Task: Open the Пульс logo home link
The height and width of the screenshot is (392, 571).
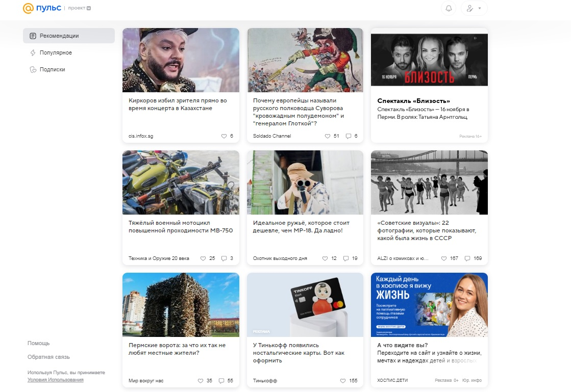Action: [x=42, y=8]
